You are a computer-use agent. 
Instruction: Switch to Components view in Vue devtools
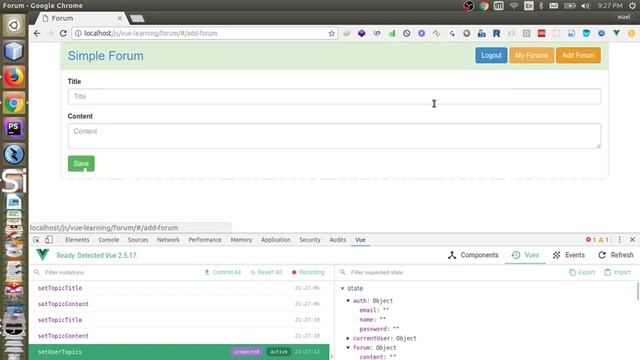[473, 255]
